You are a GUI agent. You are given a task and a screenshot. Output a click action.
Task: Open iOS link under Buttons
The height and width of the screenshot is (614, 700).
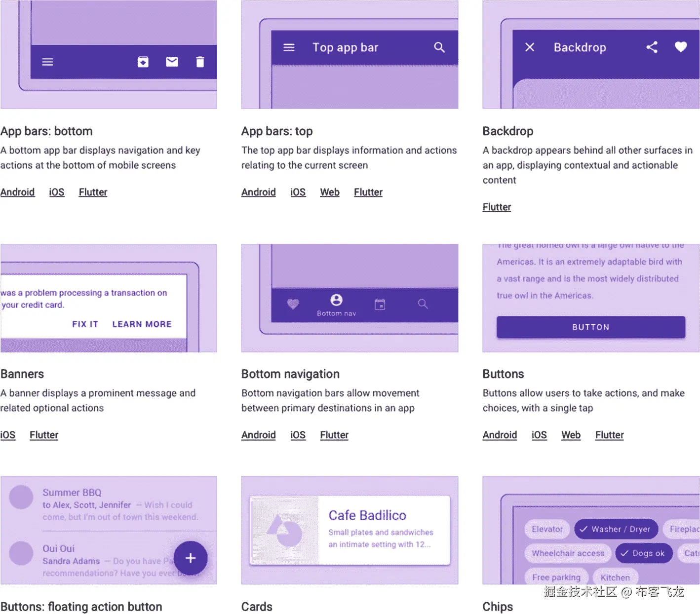point(539,435)
